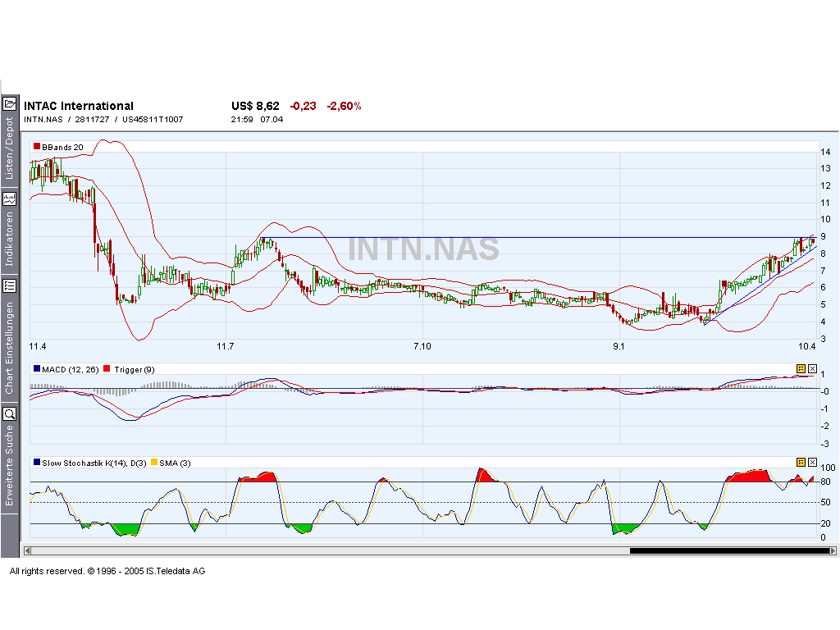Click the 10.4 date axis label

tap(807, 347)
